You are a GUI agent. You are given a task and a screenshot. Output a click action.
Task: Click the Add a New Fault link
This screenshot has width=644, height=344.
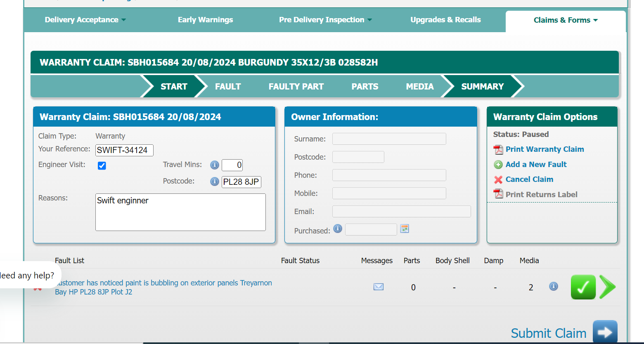pos(536,165)
